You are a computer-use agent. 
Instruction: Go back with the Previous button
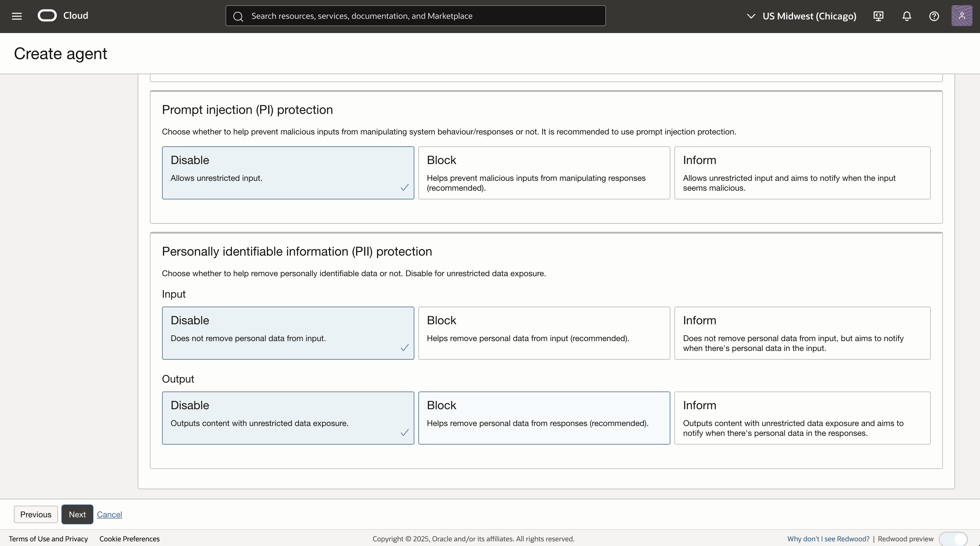tap(36, 514)
